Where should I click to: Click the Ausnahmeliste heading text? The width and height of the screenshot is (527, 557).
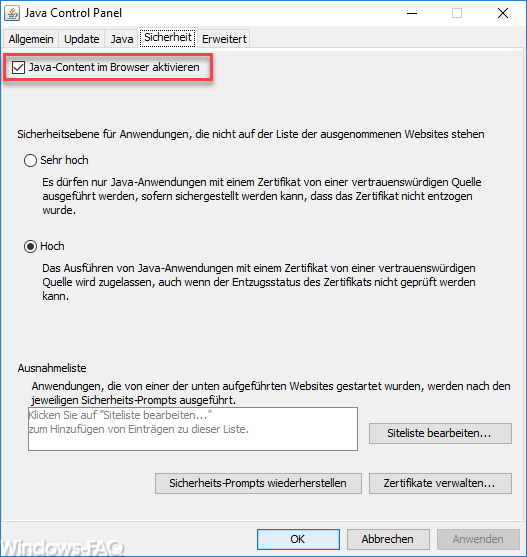click(x=52, y=368)
